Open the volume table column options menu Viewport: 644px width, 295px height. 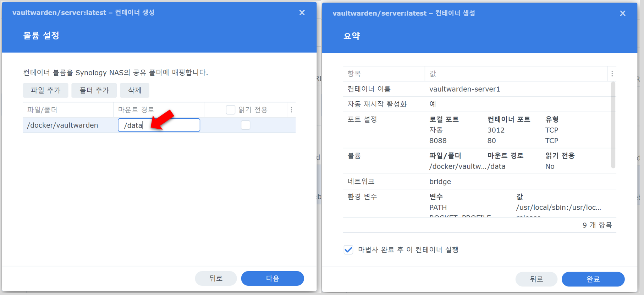coord(291,110)
